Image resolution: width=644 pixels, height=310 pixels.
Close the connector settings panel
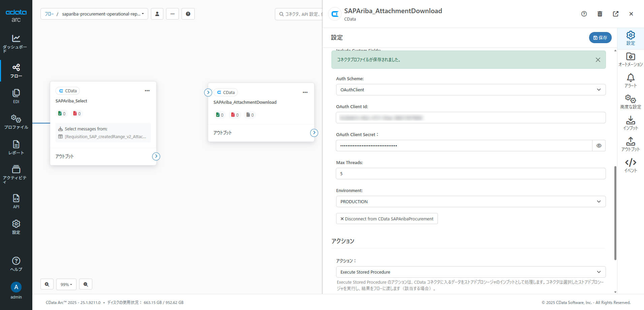tap(631, 14)
